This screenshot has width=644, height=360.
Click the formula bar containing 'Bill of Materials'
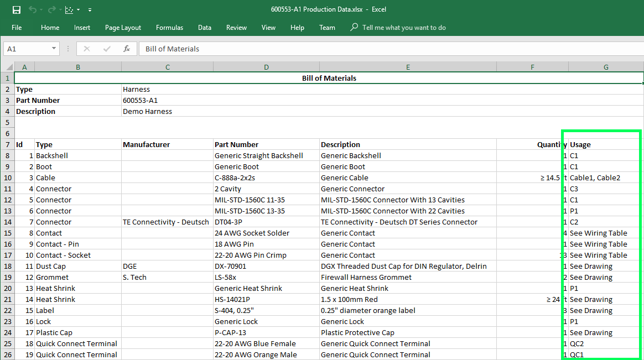point(391,49)
